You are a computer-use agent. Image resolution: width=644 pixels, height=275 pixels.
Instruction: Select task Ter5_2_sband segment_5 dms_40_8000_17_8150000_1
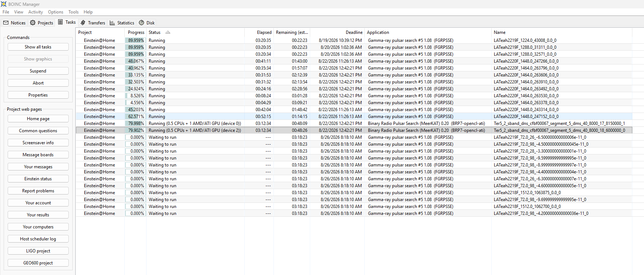(559, 123)
